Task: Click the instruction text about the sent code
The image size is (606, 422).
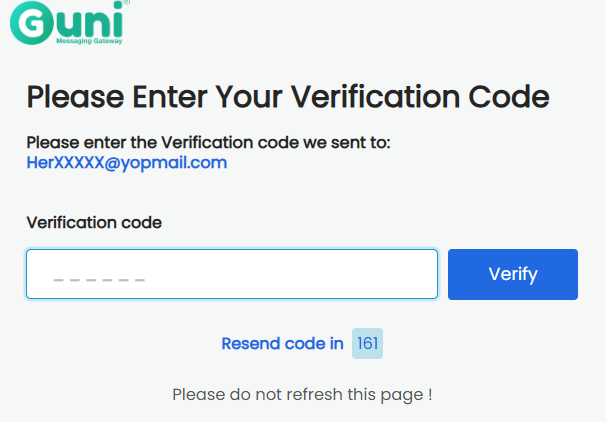Action: [208, 143]
